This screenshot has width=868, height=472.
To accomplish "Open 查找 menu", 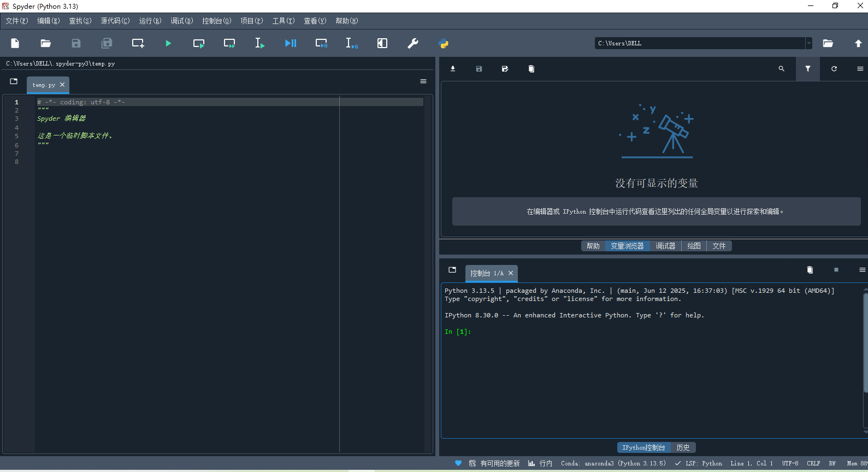I will point(80,21).
